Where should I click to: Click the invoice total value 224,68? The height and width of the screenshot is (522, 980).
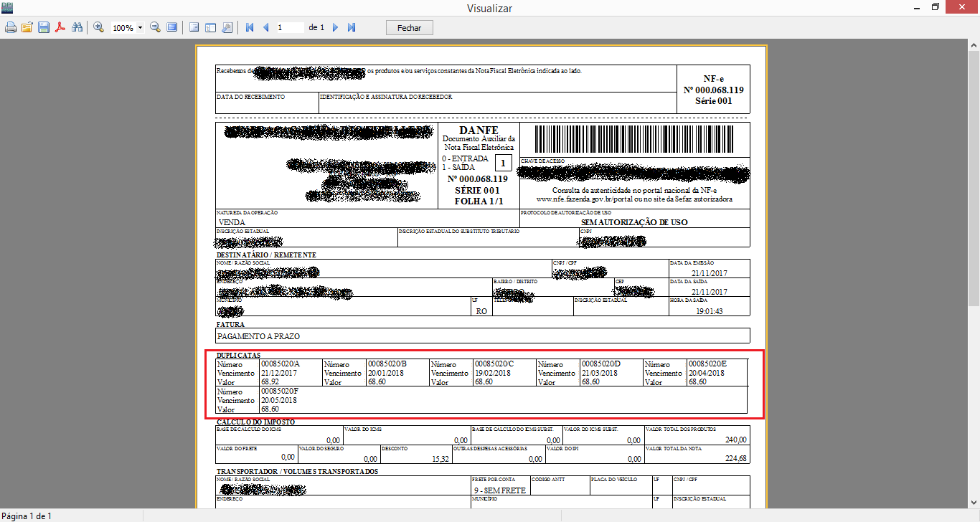pos(735,458)
